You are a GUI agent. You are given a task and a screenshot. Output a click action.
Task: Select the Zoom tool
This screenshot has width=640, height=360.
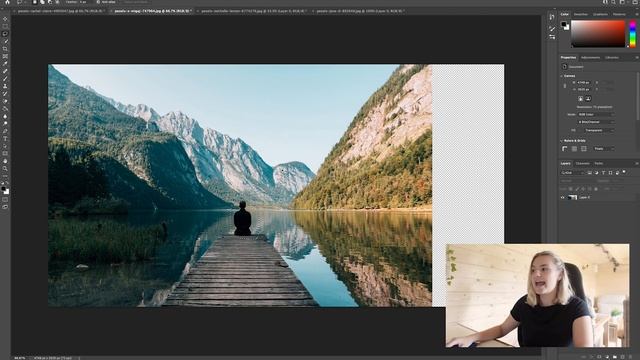click(5, 169)
